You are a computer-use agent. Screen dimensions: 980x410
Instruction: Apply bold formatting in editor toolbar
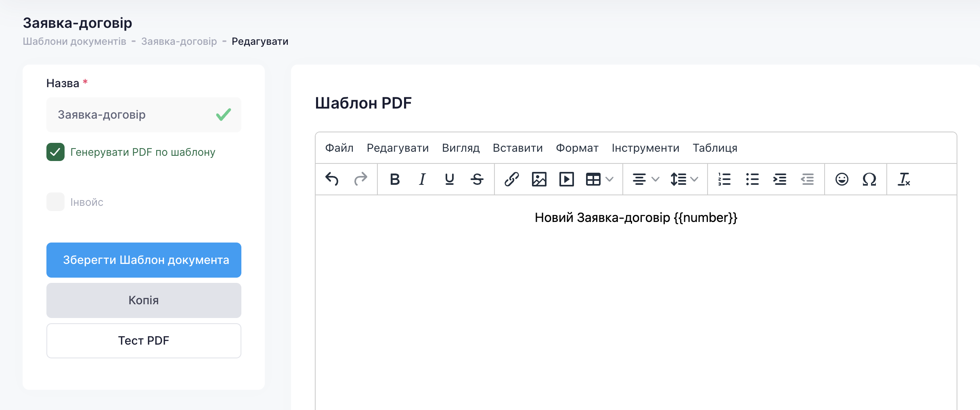395,179
